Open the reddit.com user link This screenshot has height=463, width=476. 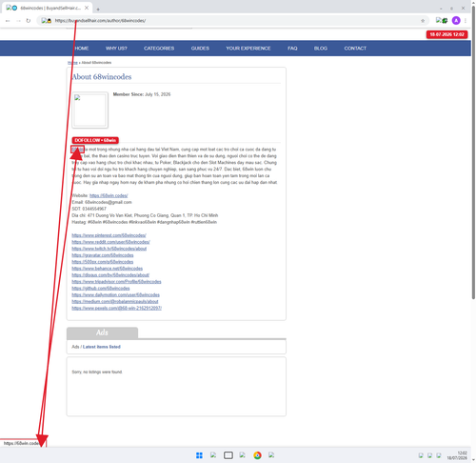tap(110, 242)
